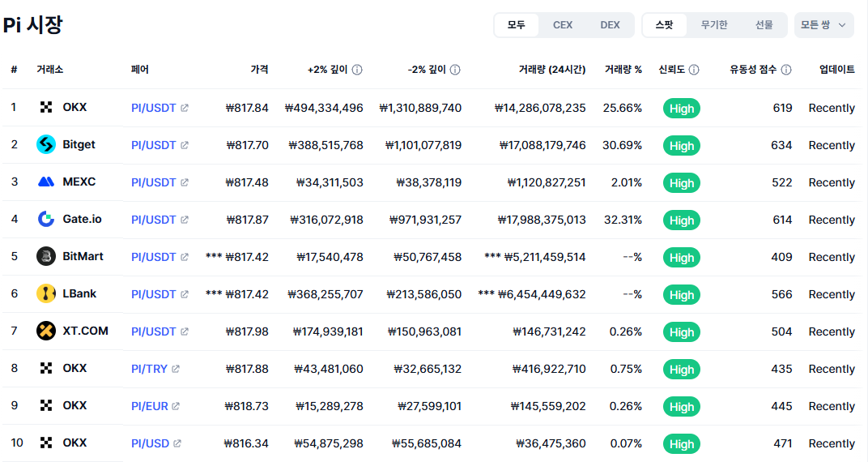Screen dimensions: 868x462
Task: Show info for -2% 깊이 column
Action: (x=455, y=70)
